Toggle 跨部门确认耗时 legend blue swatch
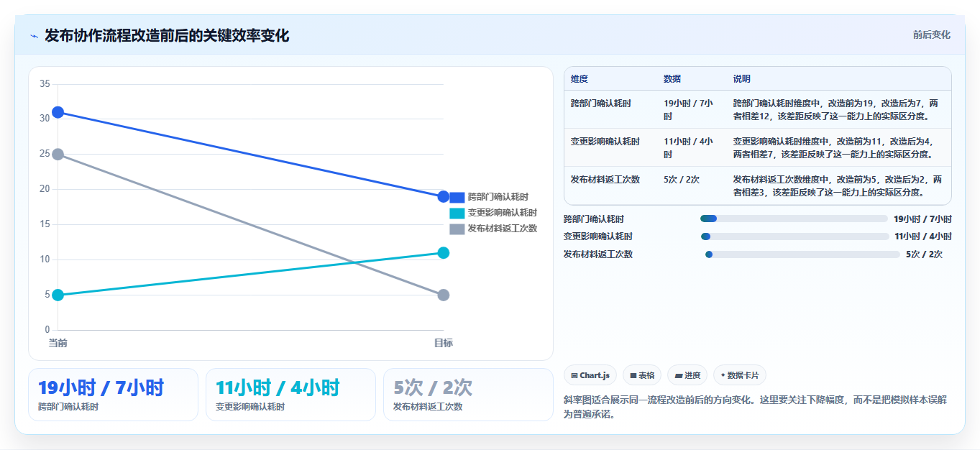Image resolution: width=980 pixels, height=450 pixels. point(457,197)
